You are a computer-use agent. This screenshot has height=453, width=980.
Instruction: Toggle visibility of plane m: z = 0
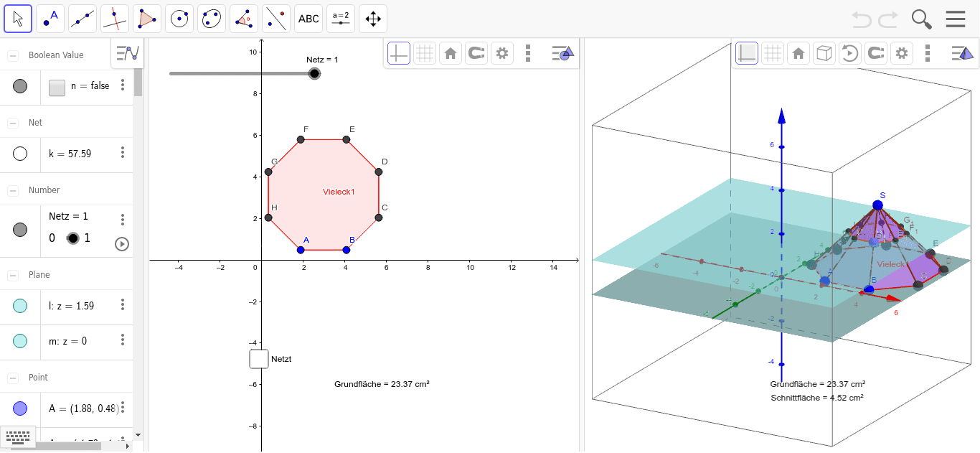click(x=20, y=341)
